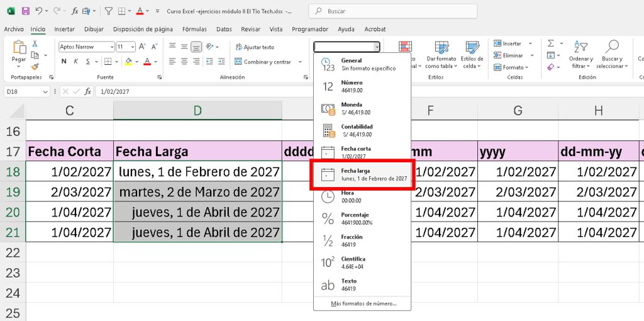Toggle bold formatting with N button
The width and height of the screenshot is (644, 321).
coord(64,62)
